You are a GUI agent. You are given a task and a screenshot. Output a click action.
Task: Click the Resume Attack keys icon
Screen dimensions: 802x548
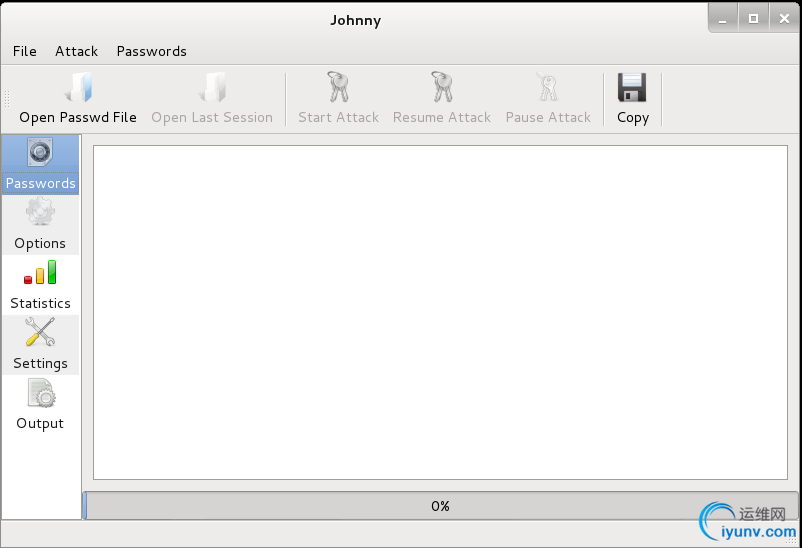(442, 87)
